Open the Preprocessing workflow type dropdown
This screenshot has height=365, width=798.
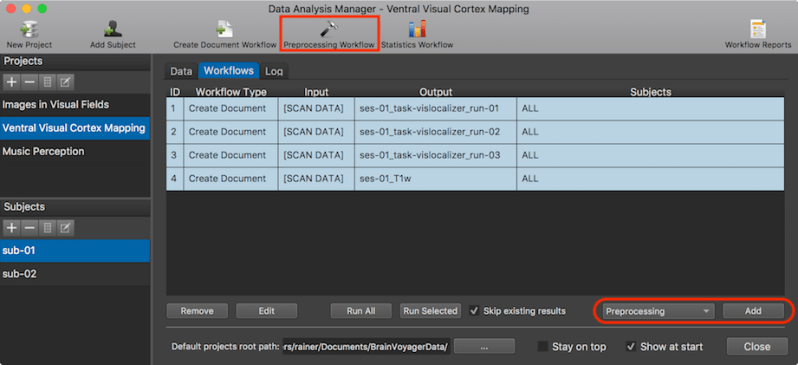point(659,311)
